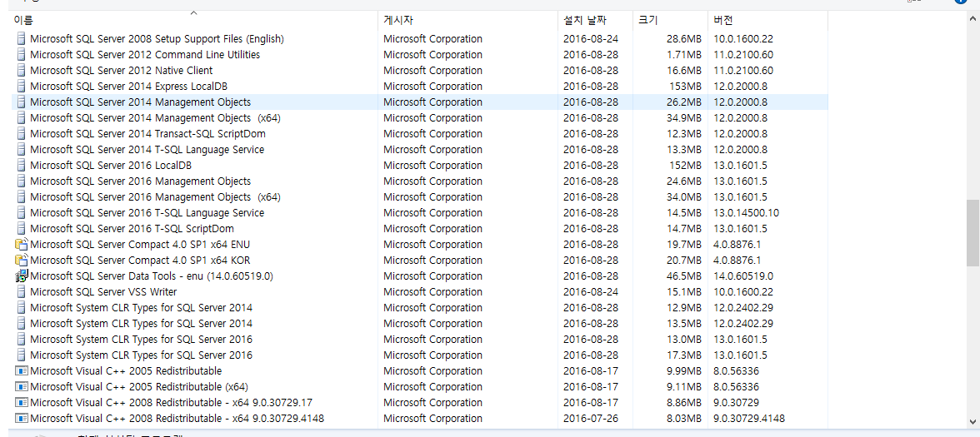The image size is (980, 437).
Task: Open help with the blue question icon
Action: tap(961, 2)
